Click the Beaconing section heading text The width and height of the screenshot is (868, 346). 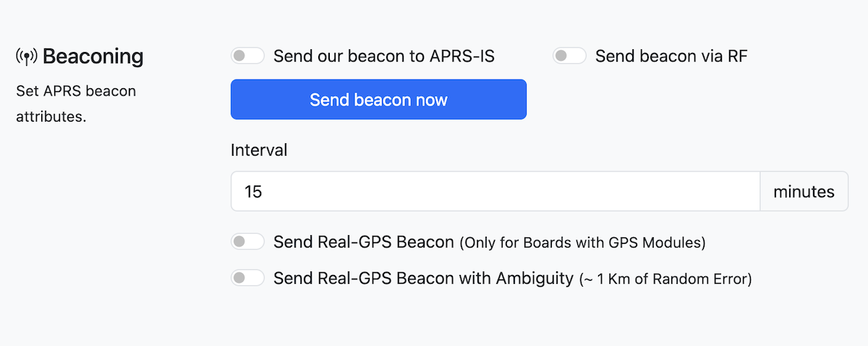point(93,56)
